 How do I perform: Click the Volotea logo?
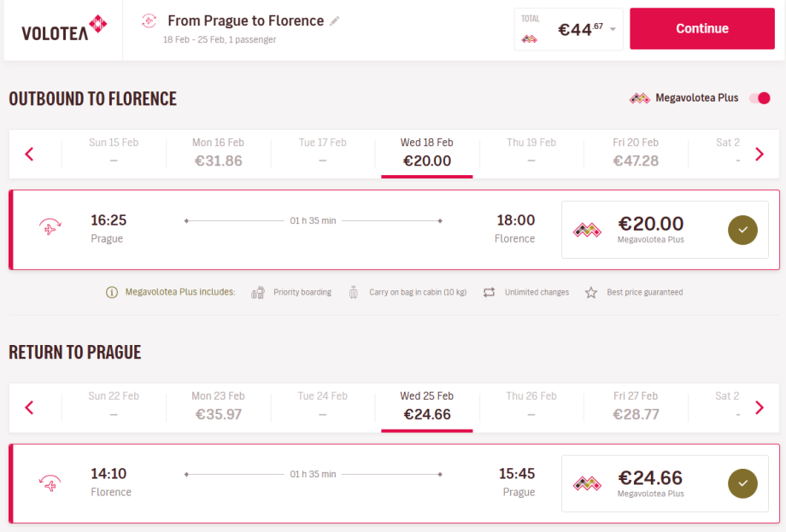click(64, 29)
